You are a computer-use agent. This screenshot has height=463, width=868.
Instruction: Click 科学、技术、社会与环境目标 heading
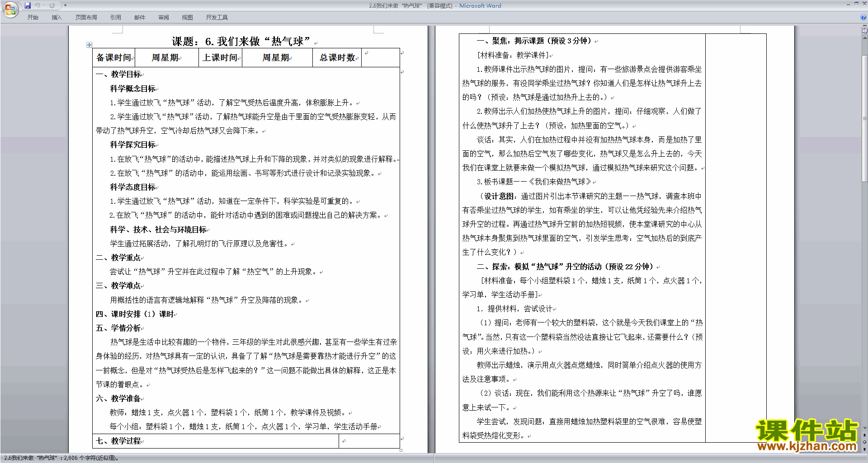pos(158,229)
